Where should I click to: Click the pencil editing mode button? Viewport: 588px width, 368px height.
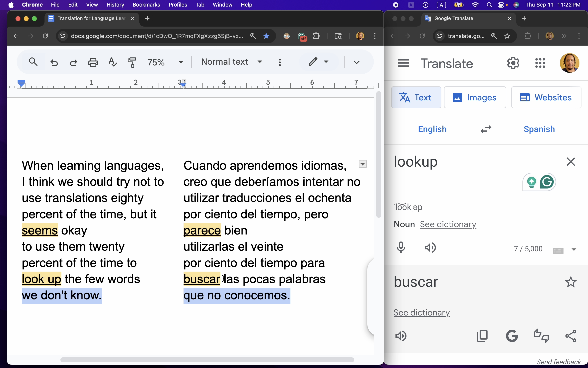coord(313,62)
